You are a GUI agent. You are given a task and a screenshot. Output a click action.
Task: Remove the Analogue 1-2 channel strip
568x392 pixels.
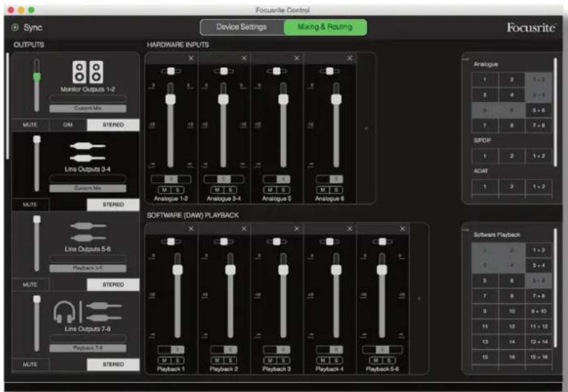[x=191, y=58]
